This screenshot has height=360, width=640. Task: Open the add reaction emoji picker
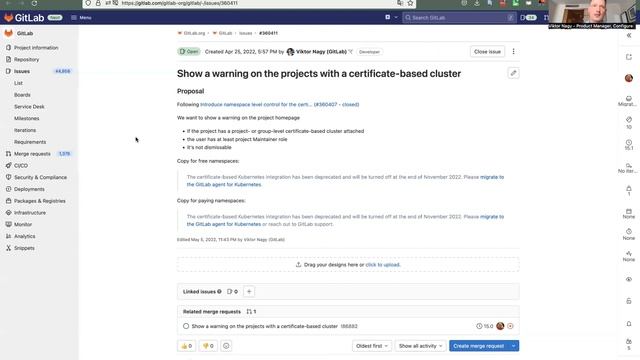(226, 346)
